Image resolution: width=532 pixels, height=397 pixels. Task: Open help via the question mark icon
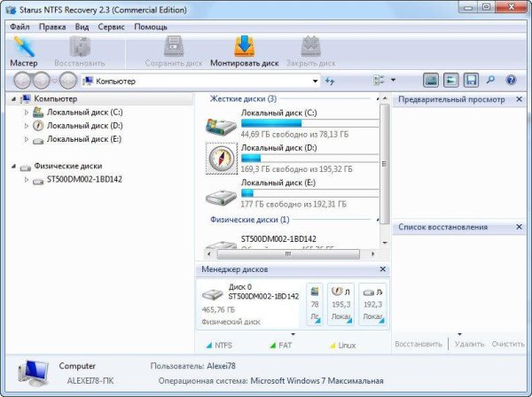[x=511, y=81]
